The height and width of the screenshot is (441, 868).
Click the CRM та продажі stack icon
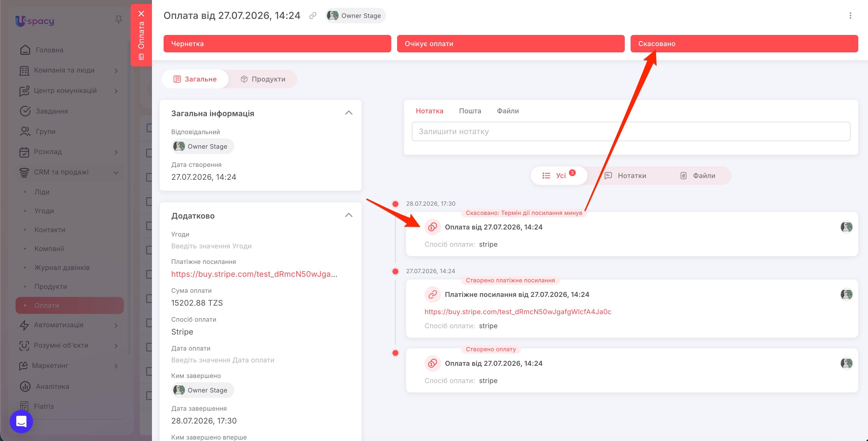coord(24,172)
